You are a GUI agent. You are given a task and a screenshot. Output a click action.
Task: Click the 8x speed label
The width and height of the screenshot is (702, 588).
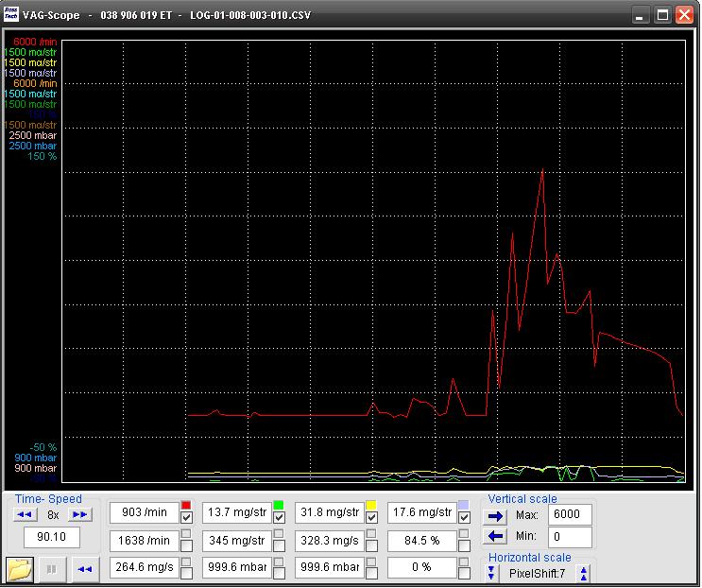click(x=53, y=515)
